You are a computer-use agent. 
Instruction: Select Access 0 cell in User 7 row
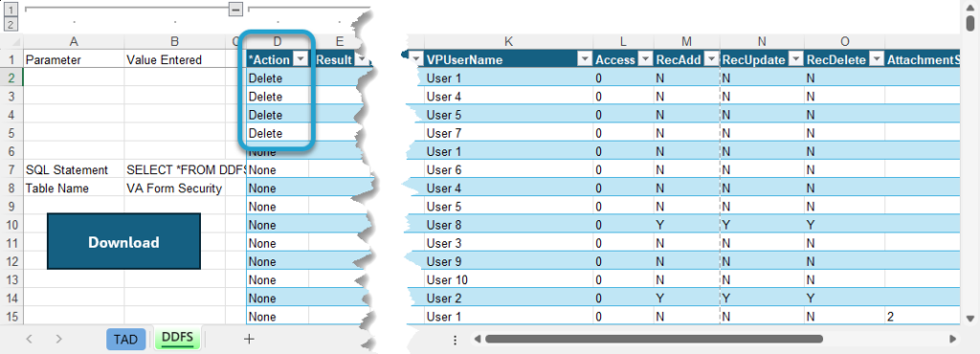point(623,134)
